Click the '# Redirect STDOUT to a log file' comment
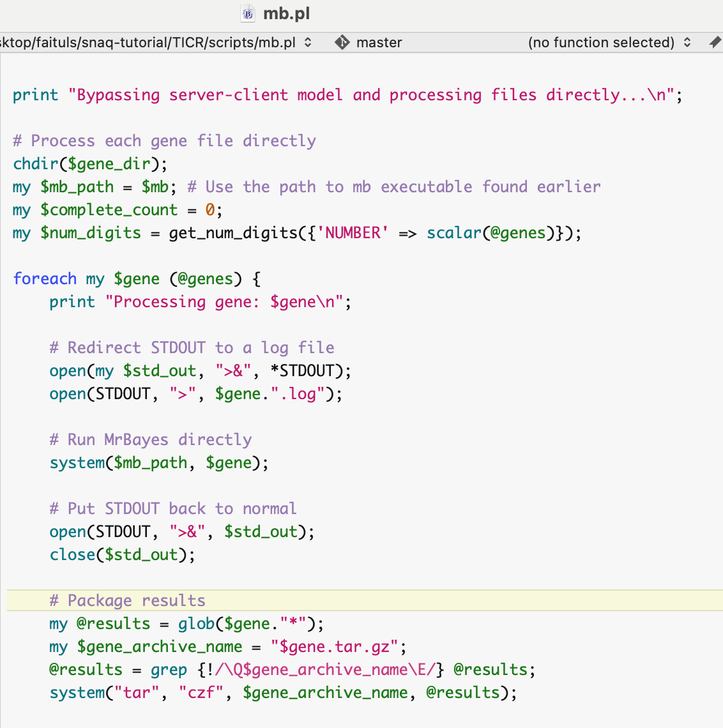The height and width of the screenshot is (728, 723). coord(192,348)
